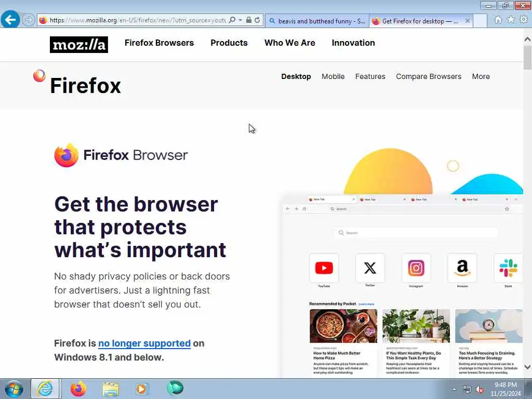Click the Amazon tile in preview

tap(462, 268)
